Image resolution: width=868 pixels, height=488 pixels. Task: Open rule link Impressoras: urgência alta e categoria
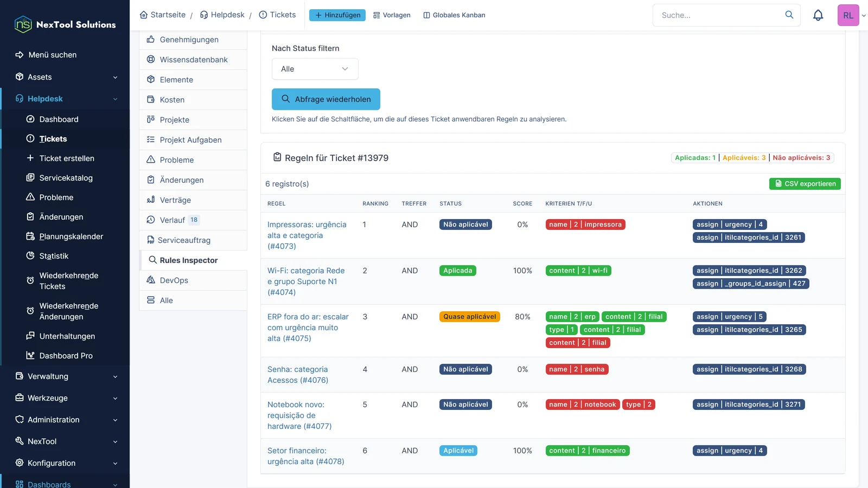coord(307,235)
